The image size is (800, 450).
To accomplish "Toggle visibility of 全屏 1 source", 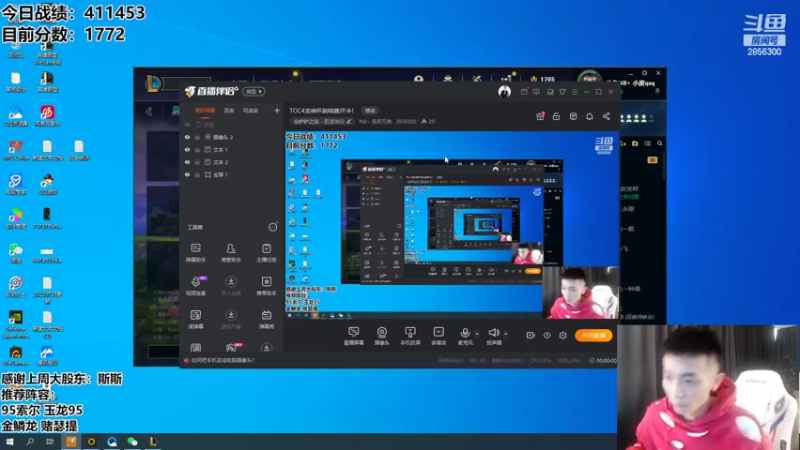I will (187, 174).
